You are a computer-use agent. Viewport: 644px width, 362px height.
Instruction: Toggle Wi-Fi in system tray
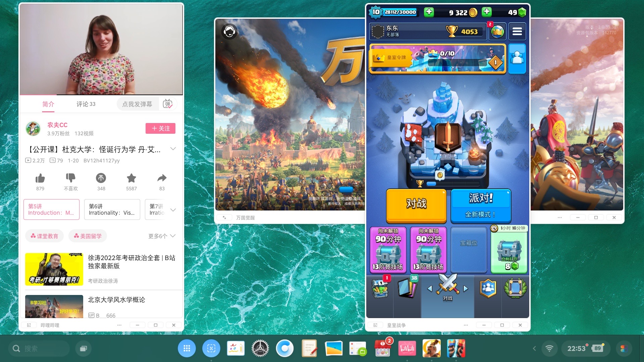click(549, 349)
